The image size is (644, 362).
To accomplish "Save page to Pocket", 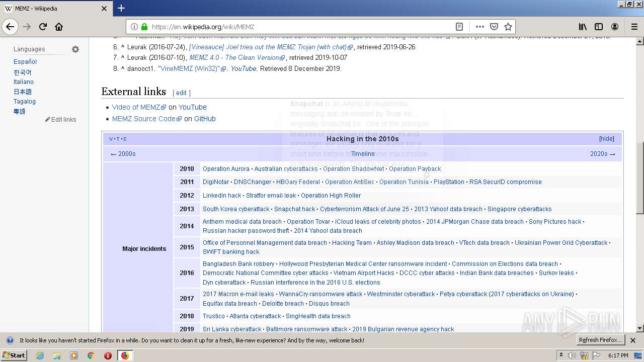I will click(x=494, y=27).
